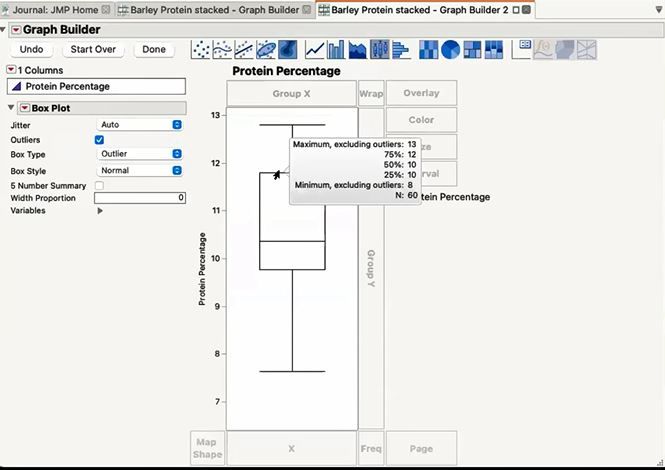Close the Barley Protein Graph Builder tab
665x470 pixels.
[307, 9]
